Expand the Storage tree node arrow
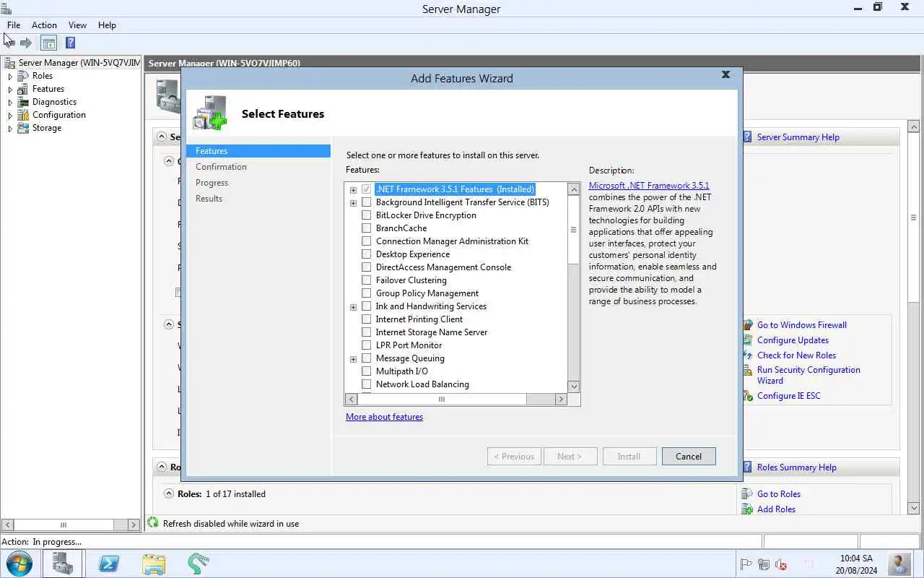The height and width of the screenshot is (578, 924). tap(10, 128)
